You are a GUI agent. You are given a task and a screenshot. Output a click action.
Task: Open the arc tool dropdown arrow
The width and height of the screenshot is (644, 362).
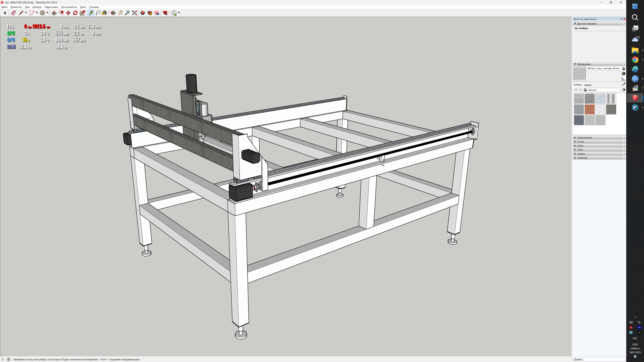coord(37,13)
